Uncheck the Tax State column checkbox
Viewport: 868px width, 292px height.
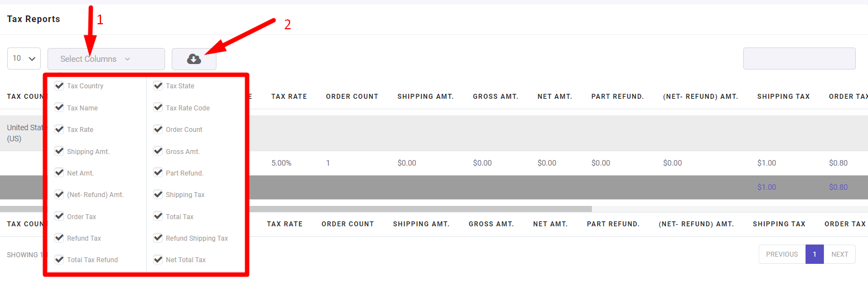158,86
